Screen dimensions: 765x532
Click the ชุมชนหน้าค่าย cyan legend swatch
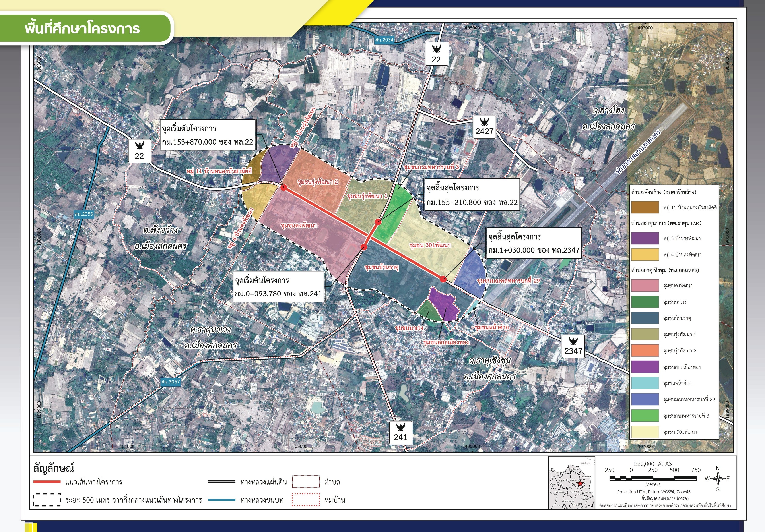coord(645,383)
